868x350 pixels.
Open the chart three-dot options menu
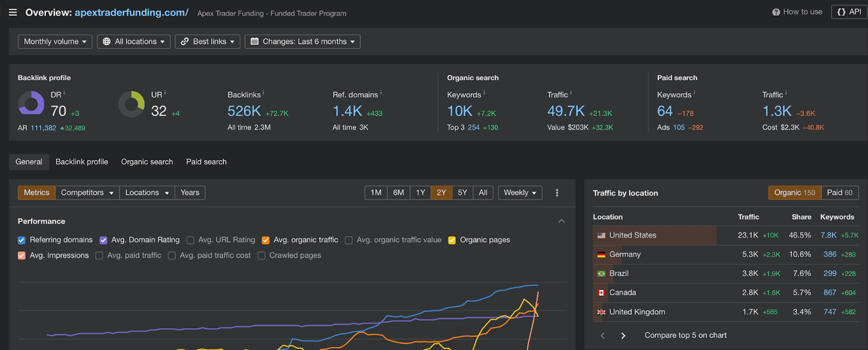click(x=557, y=193)
